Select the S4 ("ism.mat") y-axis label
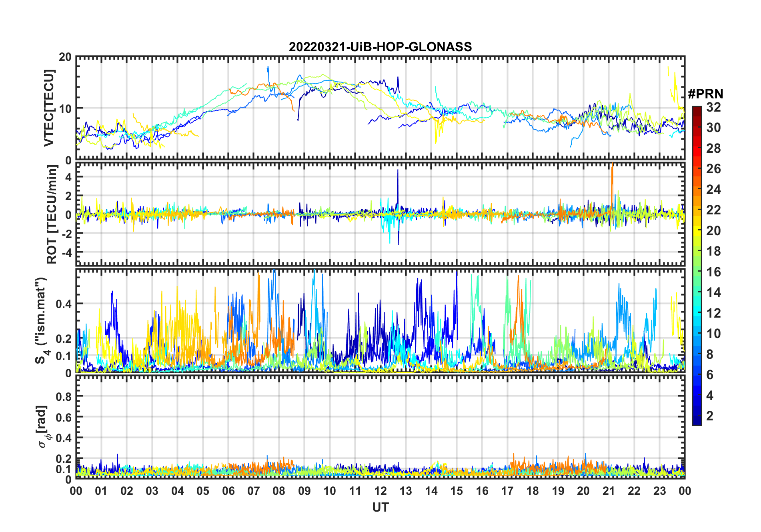 43,320
